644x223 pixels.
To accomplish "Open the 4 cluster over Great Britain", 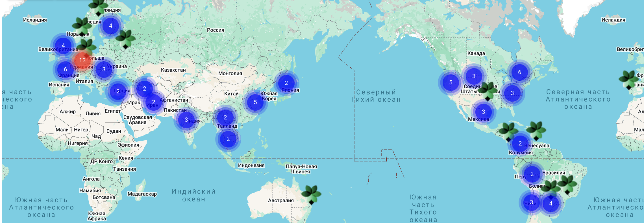I will [x=63, y=46].
